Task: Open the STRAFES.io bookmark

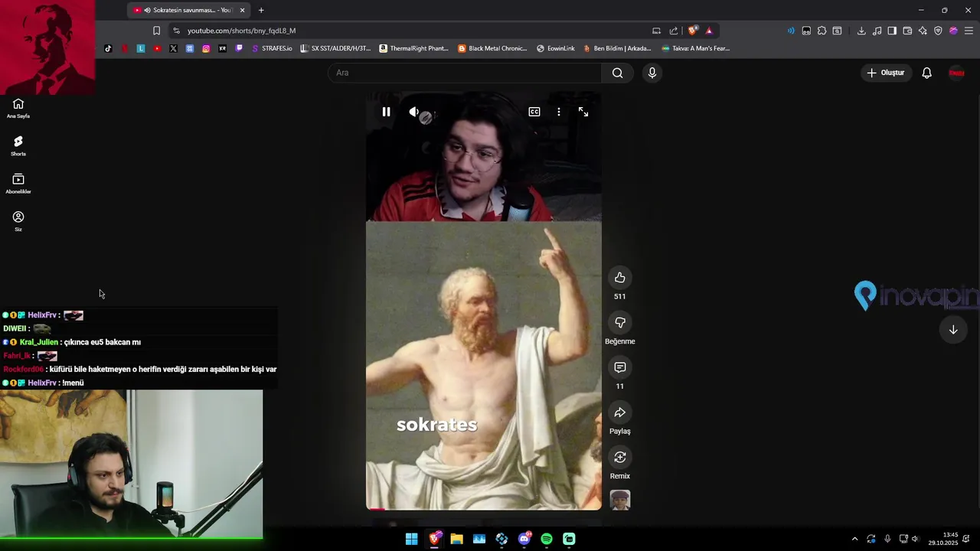Action: tap(272, 48)
